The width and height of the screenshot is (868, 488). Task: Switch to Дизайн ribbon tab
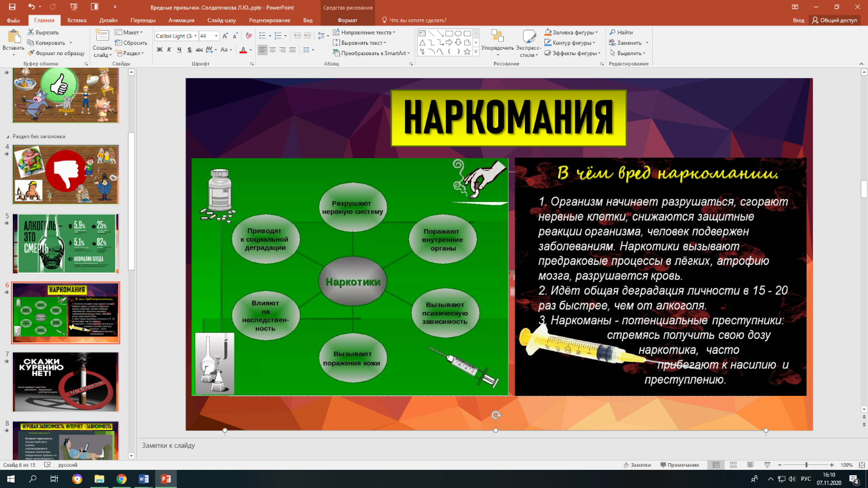tap(109, 20)
